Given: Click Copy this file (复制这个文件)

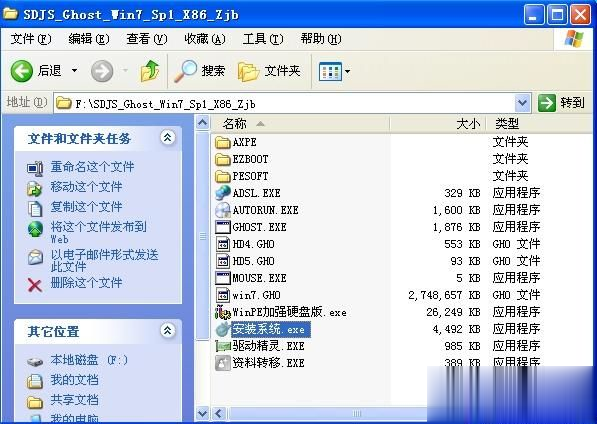Looking at the screenshot, I should 86,207.
